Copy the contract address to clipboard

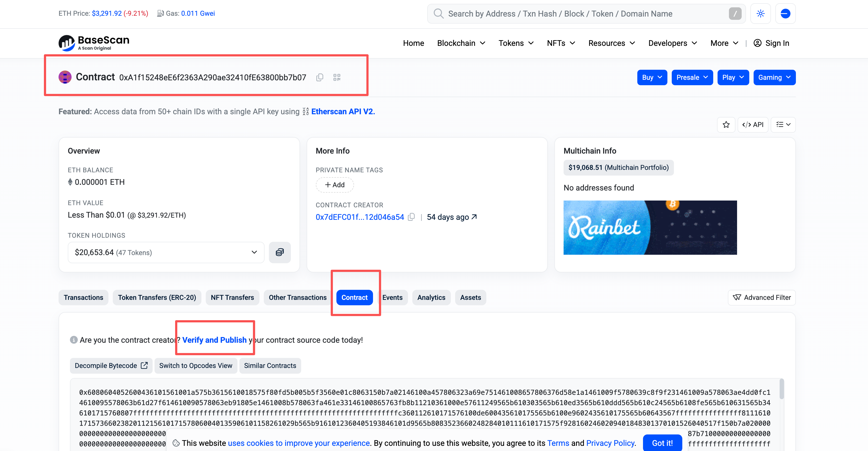(x=320, y=77)
